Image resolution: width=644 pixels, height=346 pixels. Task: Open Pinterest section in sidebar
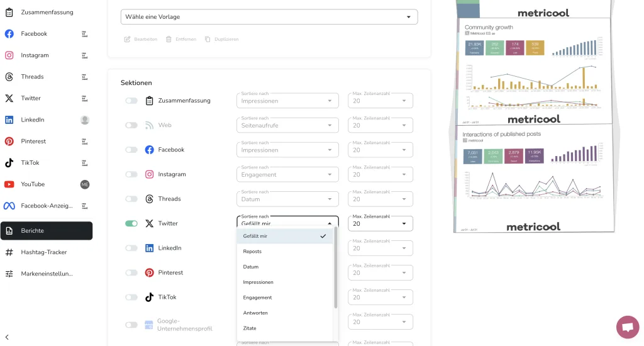[33, 142]
